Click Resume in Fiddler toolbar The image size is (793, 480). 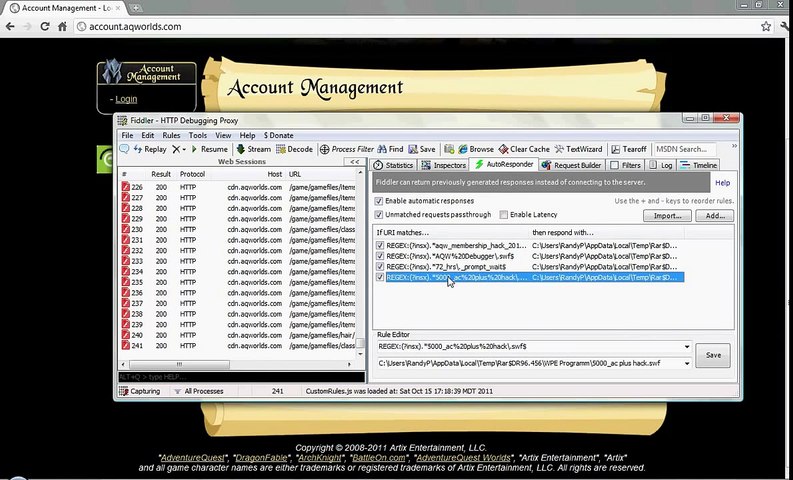tap(209, 149)
